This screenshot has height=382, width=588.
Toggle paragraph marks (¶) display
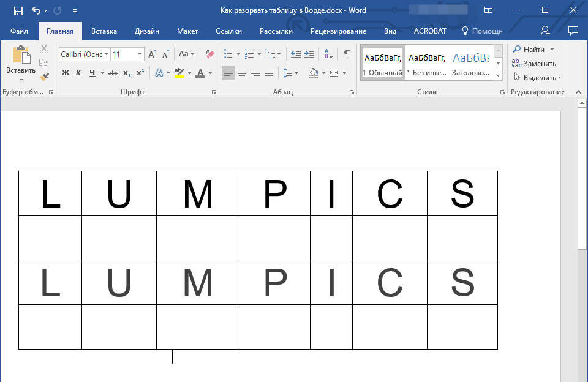coord(347,54)
